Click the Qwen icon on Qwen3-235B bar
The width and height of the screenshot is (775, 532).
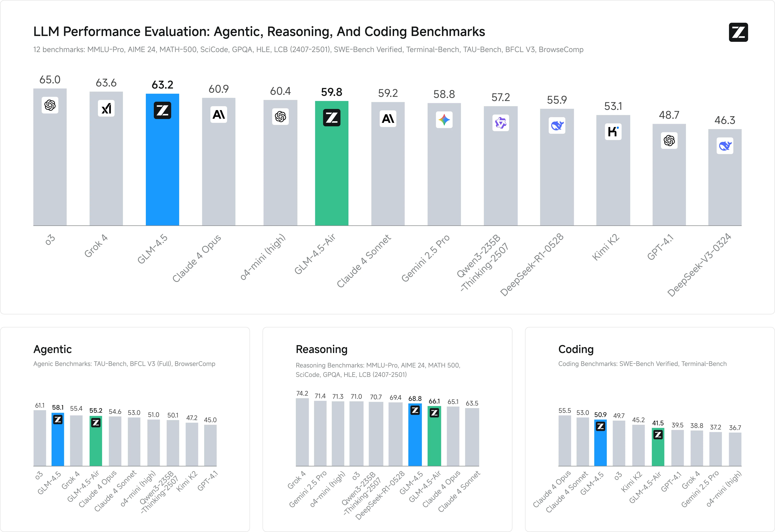[501, 123]
